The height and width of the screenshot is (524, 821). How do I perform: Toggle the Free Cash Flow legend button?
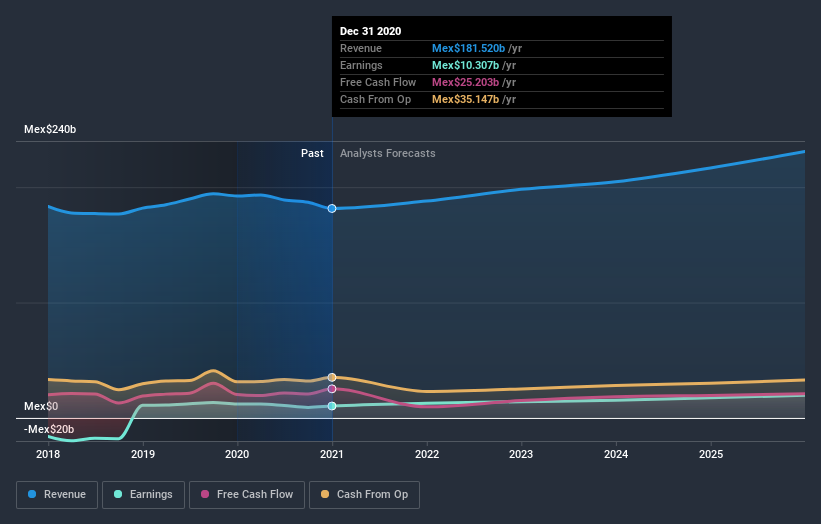247,495
